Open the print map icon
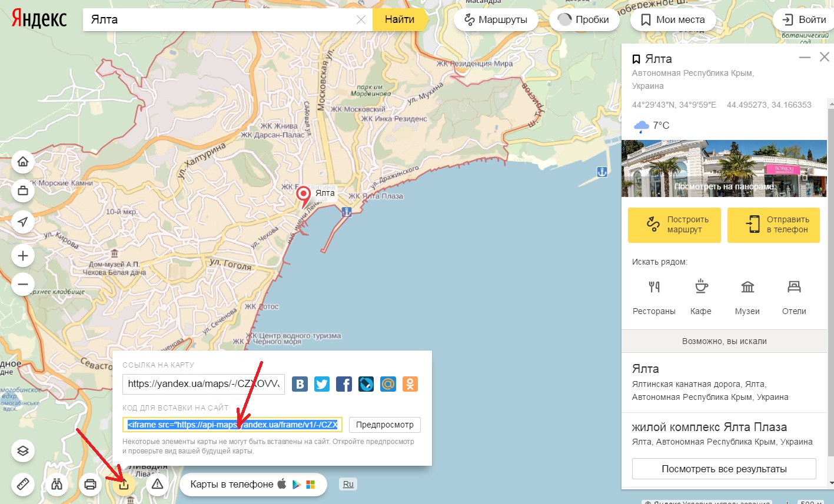Screen dimensions: 834x504 [90, 484]
